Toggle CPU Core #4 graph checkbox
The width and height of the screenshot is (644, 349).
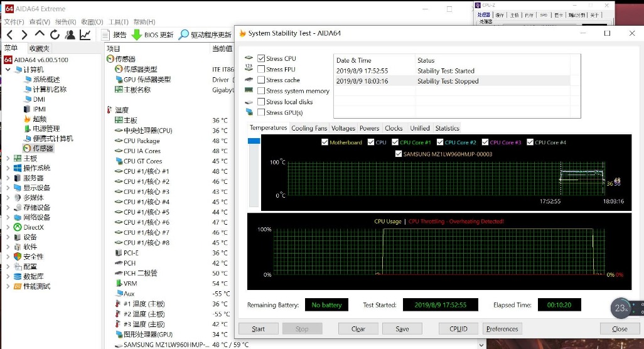pos(530,142)
